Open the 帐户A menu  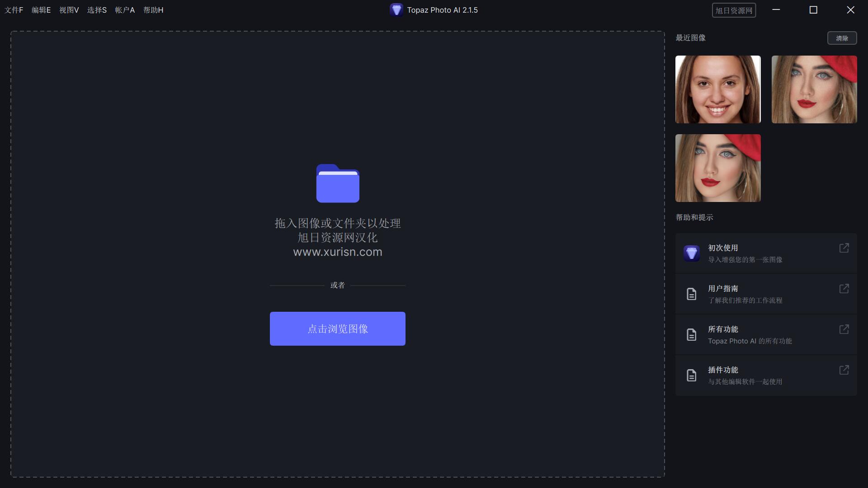124,9
